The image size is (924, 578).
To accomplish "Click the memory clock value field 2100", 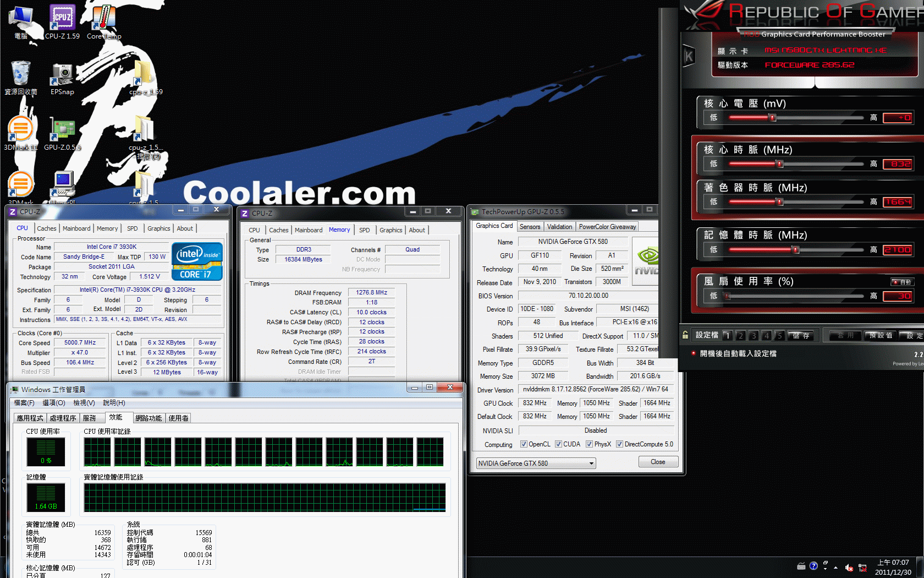I will pyautogui.click(x=898, y=249).
